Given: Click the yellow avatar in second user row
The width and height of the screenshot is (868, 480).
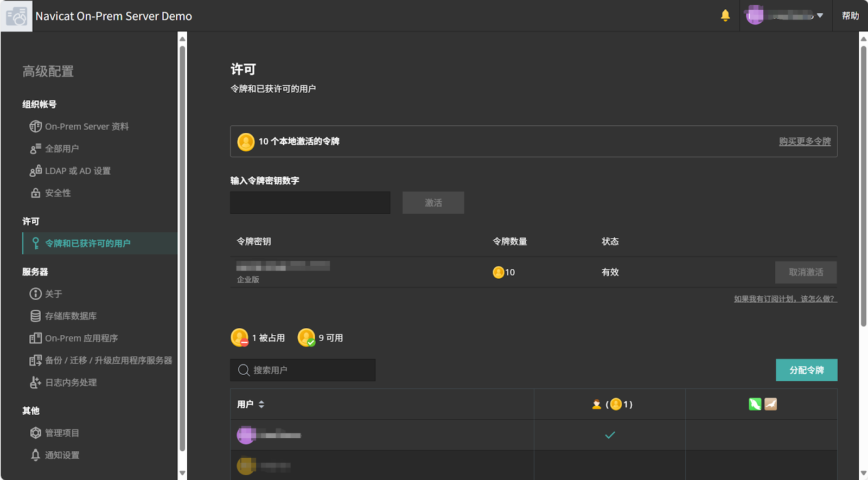Looking at the screenshot, I should click(246, 465).
